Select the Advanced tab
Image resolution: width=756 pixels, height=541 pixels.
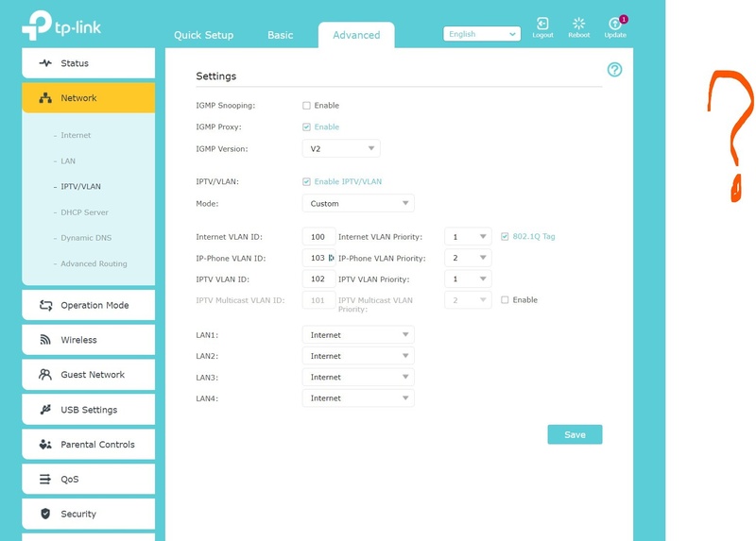pyautogui.click(x=356, y=35)
